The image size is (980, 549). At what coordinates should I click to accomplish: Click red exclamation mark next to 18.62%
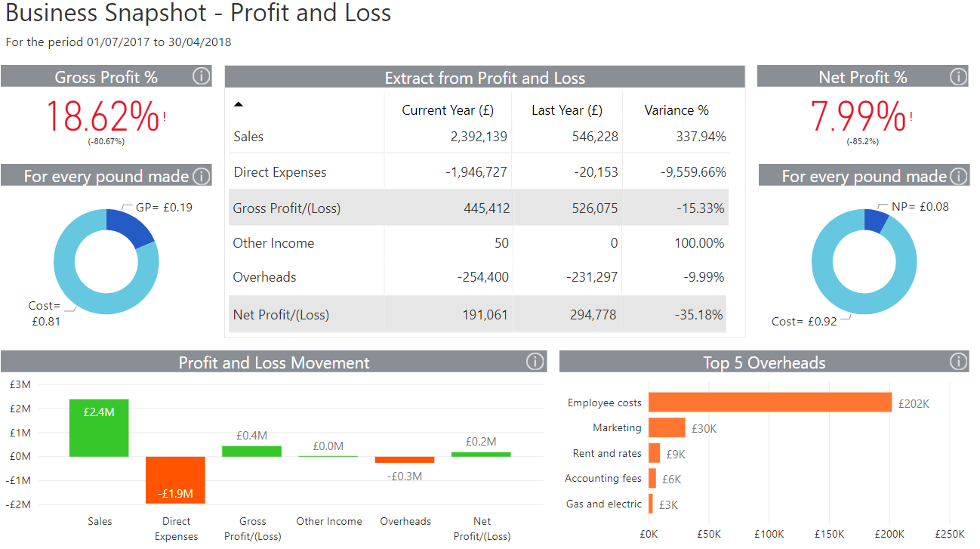[x=164, y=116]
